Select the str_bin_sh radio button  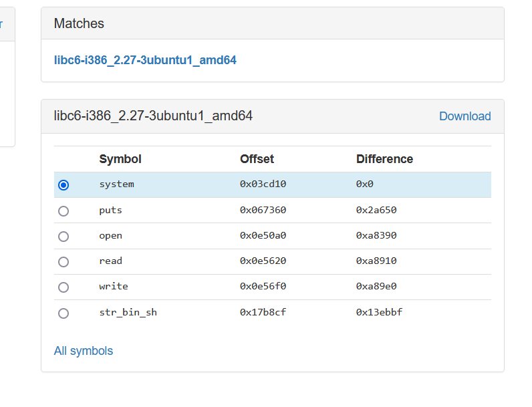pos(63,313)
